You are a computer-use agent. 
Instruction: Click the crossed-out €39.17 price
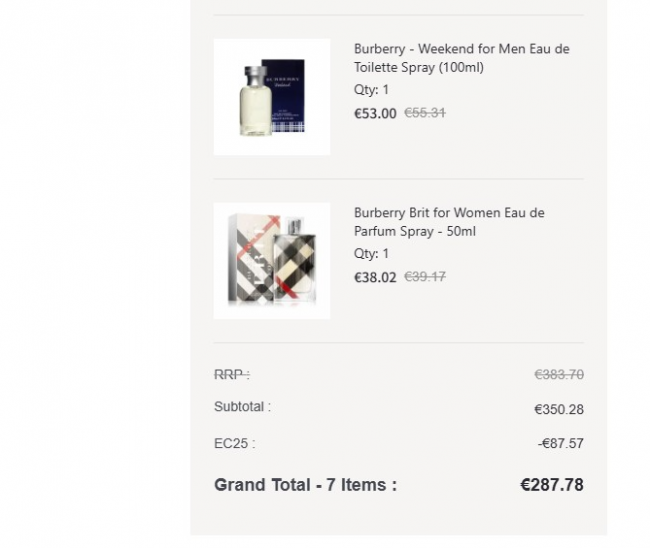[x=425, y=277]
